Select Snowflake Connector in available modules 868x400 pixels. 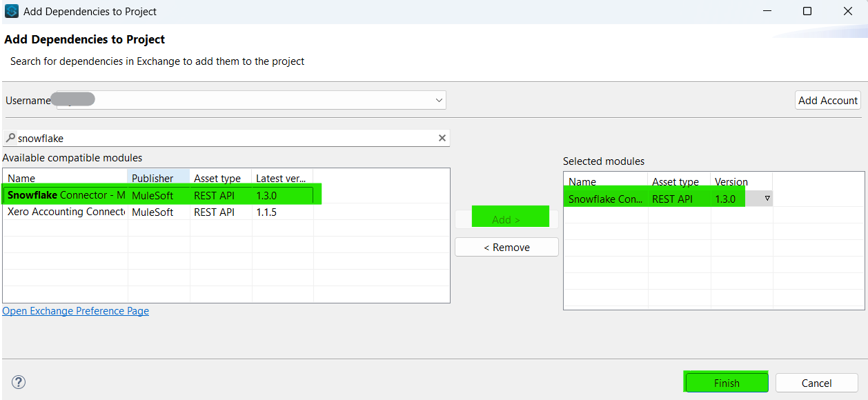click(x=66, y=195)
